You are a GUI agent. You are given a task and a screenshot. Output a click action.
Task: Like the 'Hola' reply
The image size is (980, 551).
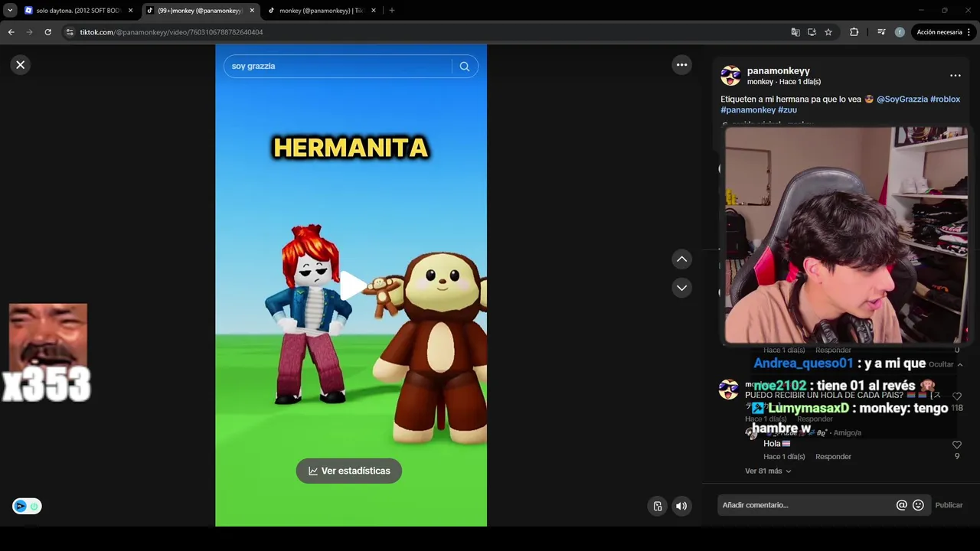[956, 445]
